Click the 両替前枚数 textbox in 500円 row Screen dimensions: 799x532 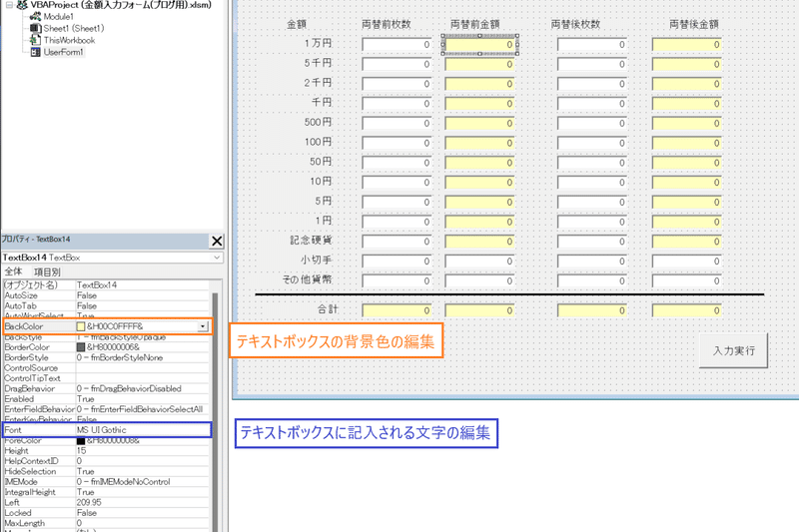pos(397,123)
